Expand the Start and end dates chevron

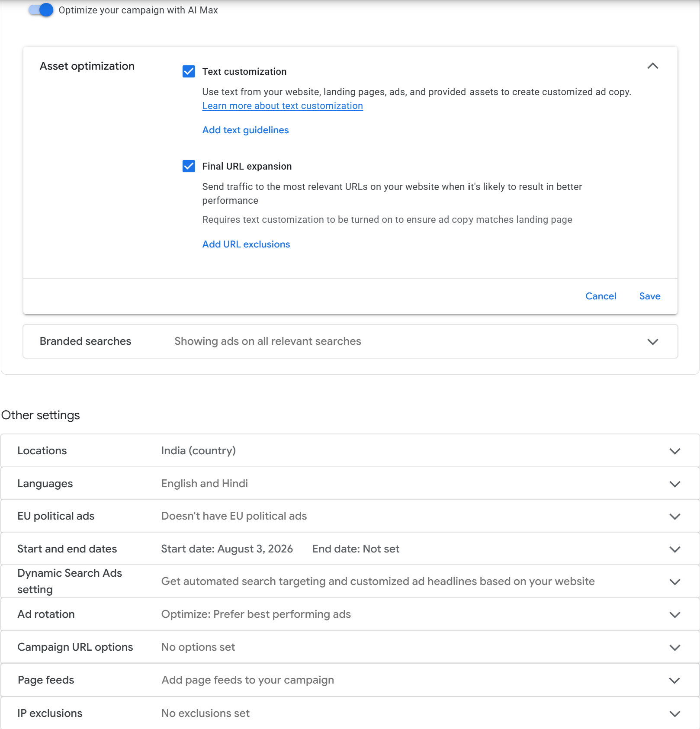pyautogui.click(x=675, y=549)
